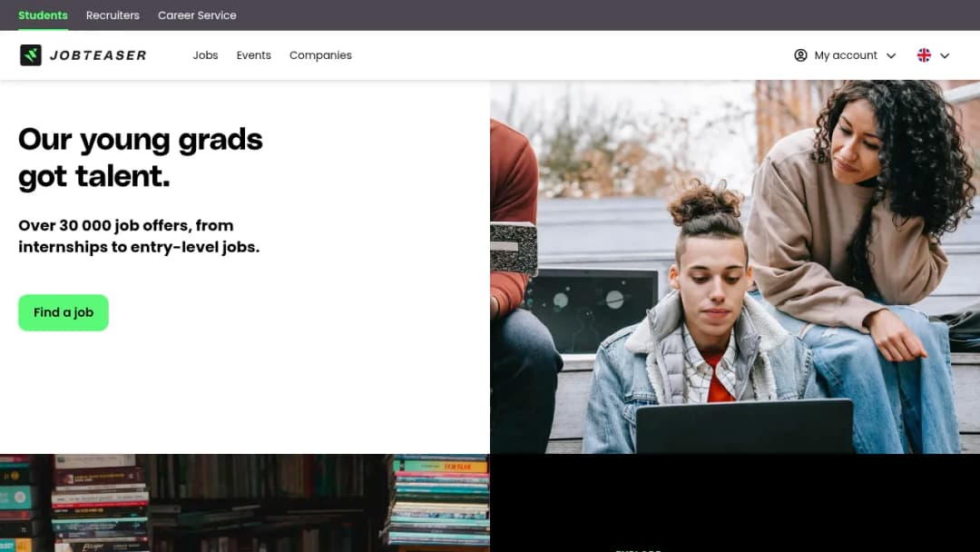The height and width of the screenshot is (552, 980).
Task: Click the bookshelf image at bottom
Action: click(245, 503)
